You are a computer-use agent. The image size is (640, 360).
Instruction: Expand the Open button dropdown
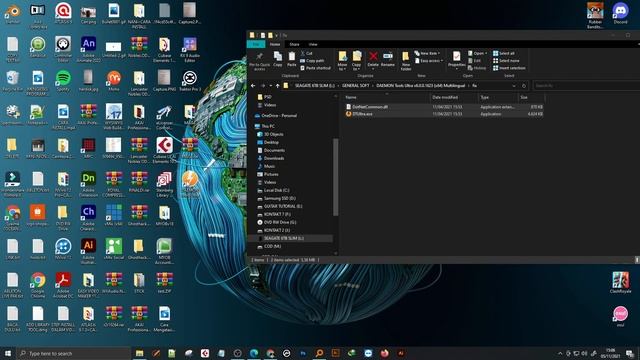(485, 53)
